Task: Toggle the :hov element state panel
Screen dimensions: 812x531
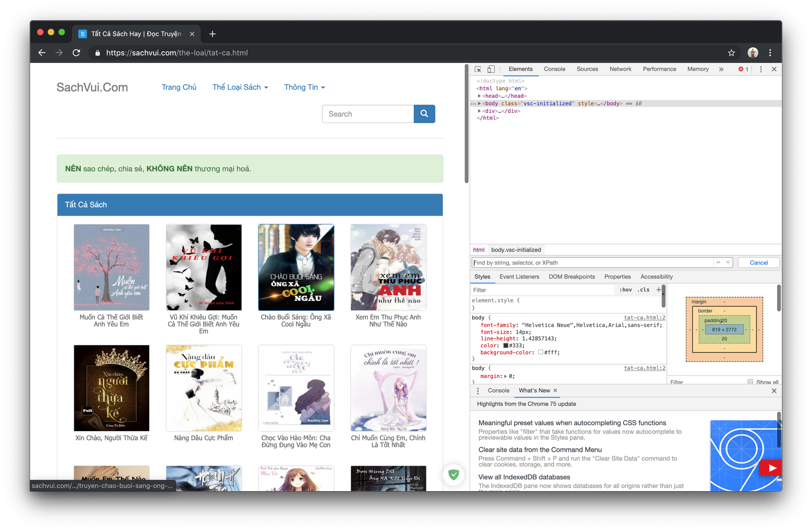Action: [x=625, y=290]
